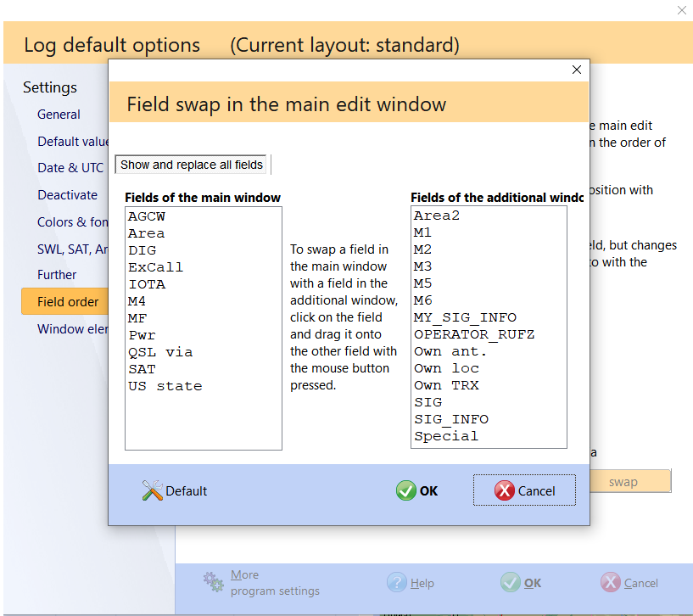Select Area2 in additional window fields
The width and height of the screenshot is (693, 616).
[489, 216]
